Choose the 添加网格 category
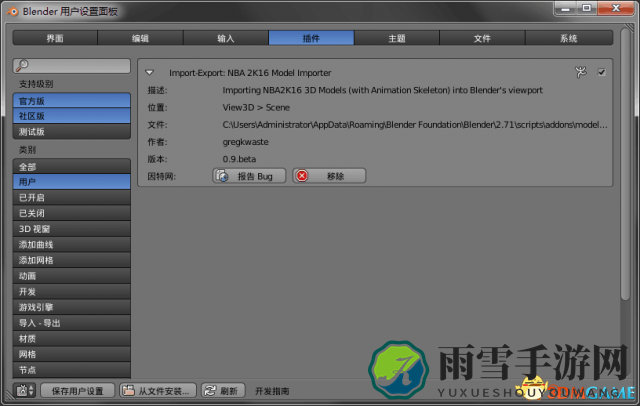Image resolution: width=640 pixels, height=406 pixels. (72, 260)
